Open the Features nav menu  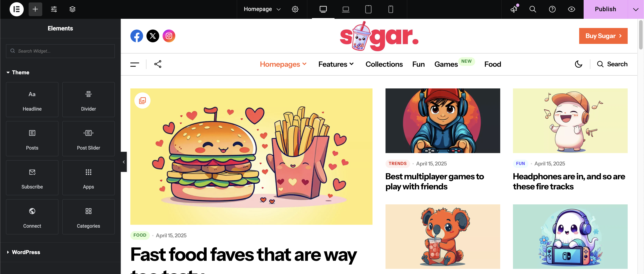(336, 64)
